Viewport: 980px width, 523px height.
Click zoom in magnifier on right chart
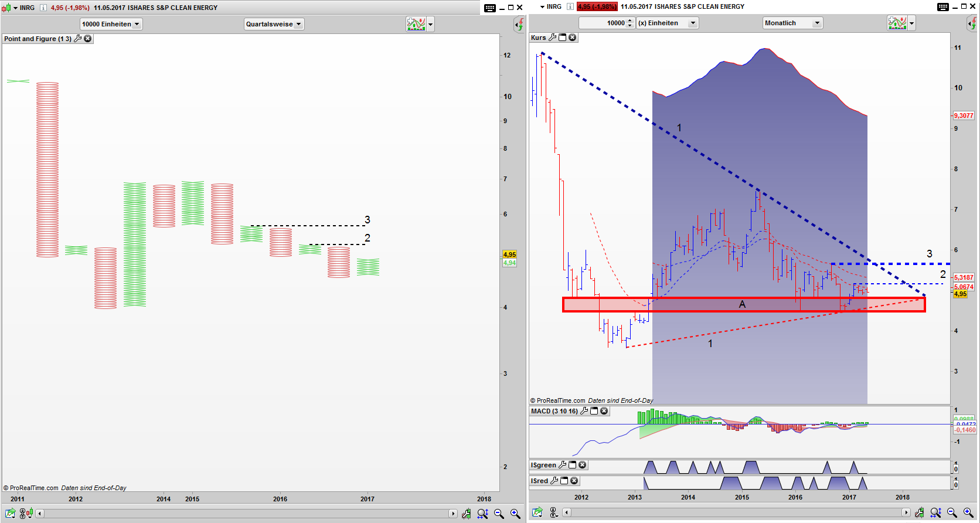coord(968,513)
